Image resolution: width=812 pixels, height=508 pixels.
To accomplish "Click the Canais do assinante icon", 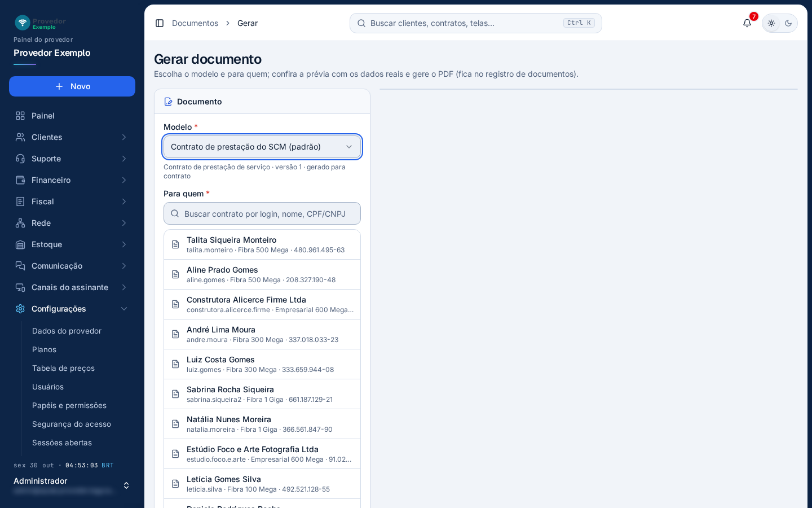I will coord(20,287).
